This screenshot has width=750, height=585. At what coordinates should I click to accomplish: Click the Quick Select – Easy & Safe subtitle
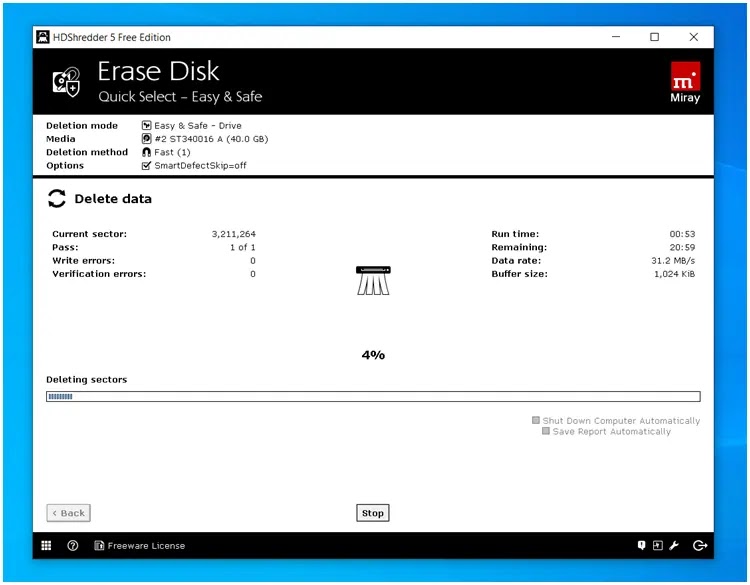(x=180, y=97)
